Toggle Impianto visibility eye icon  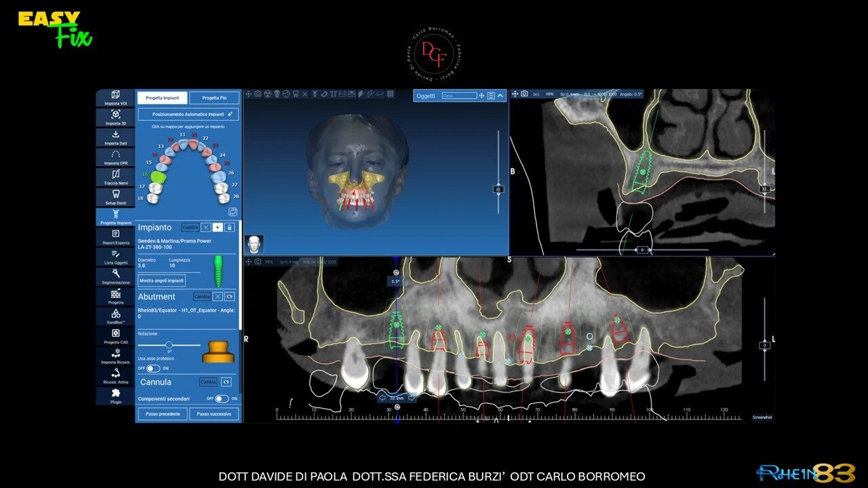click(x=218, y=228)
